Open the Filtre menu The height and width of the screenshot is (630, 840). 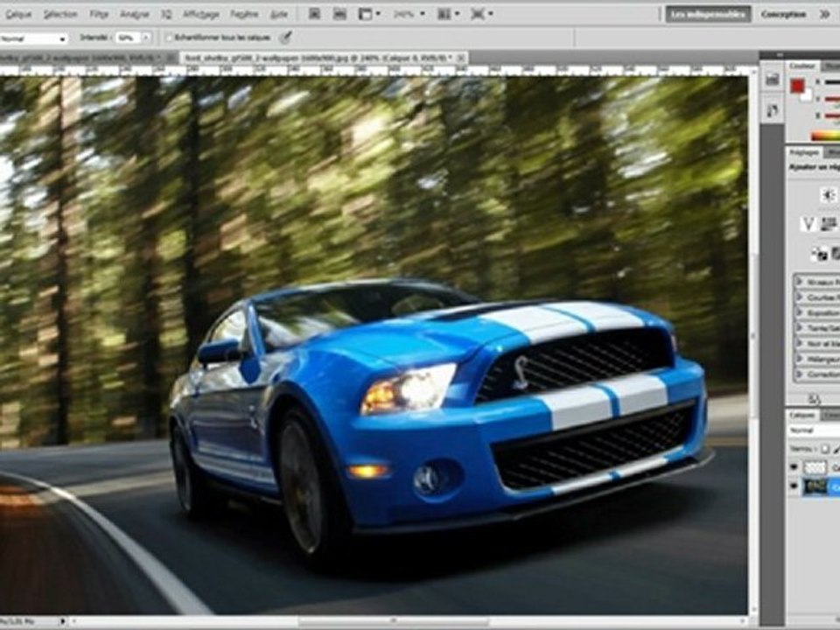(x=99, y=15)
